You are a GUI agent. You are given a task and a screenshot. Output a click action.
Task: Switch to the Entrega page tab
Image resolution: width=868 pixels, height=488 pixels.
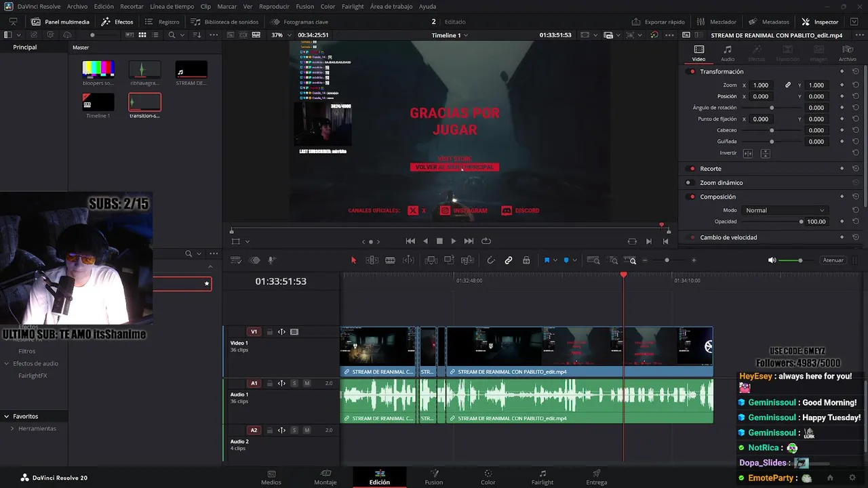597,477
